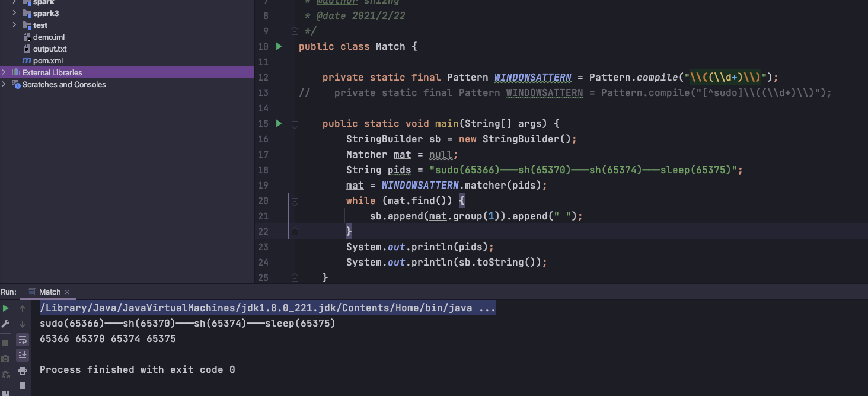Expand the test folder chevron
This screenshot has height=396, width=868.
click(15, 25)
